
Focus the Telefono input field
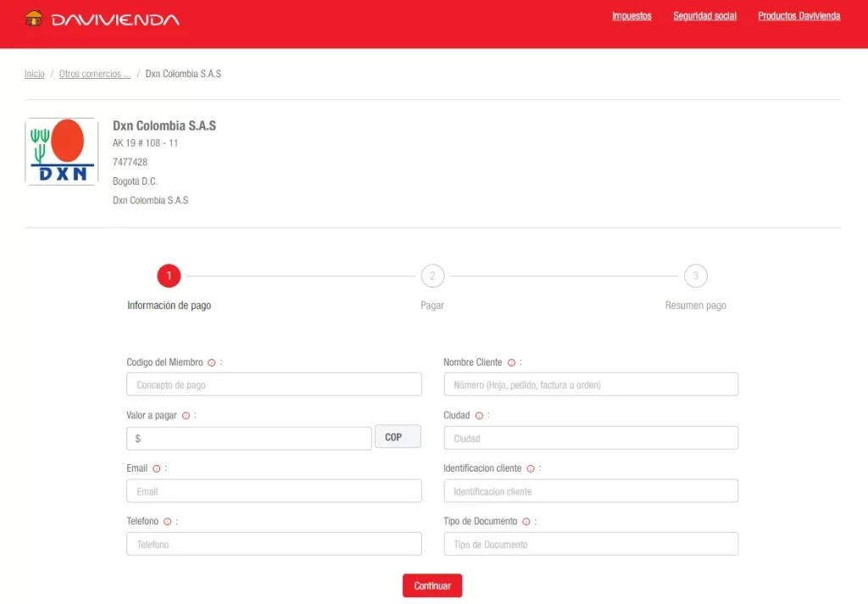pyautogui.click(x=274, y=544)
